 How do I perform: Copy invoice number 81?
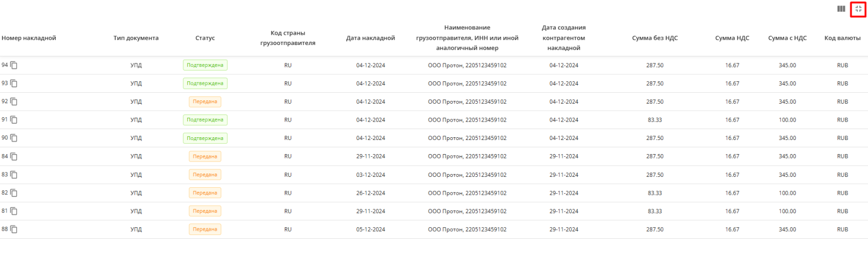(14, 211)
